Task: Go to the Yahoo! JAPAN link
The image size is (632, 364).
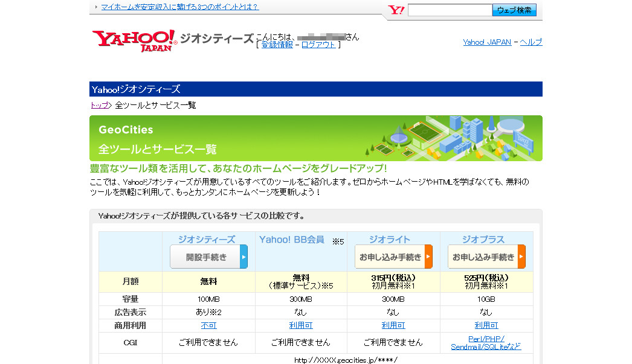Action: coord(487,42)
